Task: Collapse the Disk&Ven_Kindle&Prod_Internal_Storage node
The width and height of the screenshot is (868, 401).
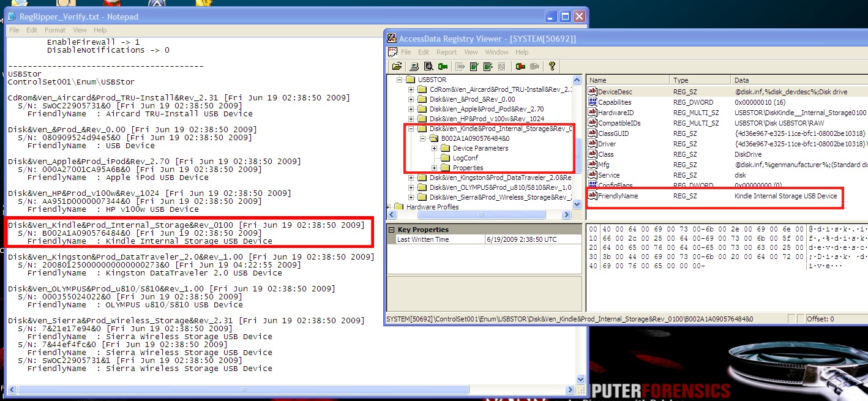Action: [411, 129]
